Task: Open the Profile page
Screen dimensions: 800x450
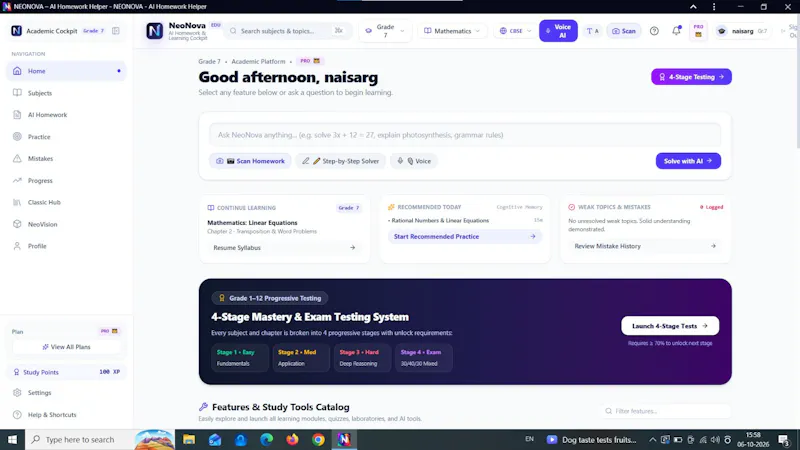Action: (66, 246)
